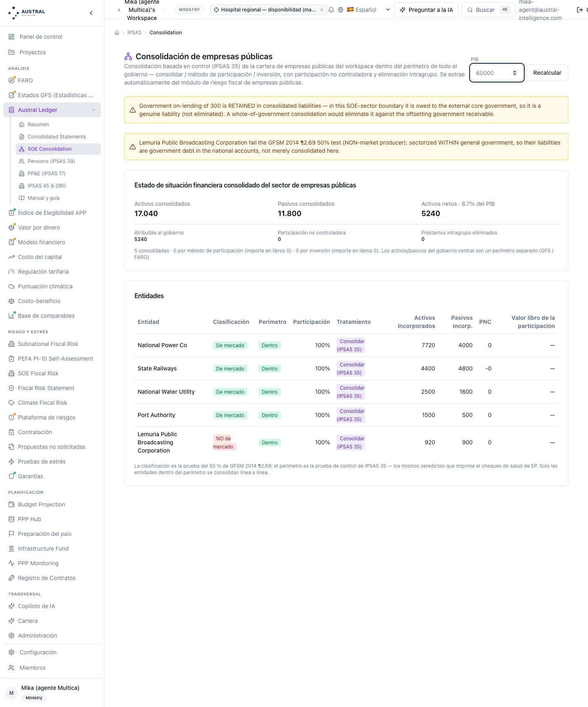Open the Buscar search box
The image size is (588, 707).
click(488, 10)
